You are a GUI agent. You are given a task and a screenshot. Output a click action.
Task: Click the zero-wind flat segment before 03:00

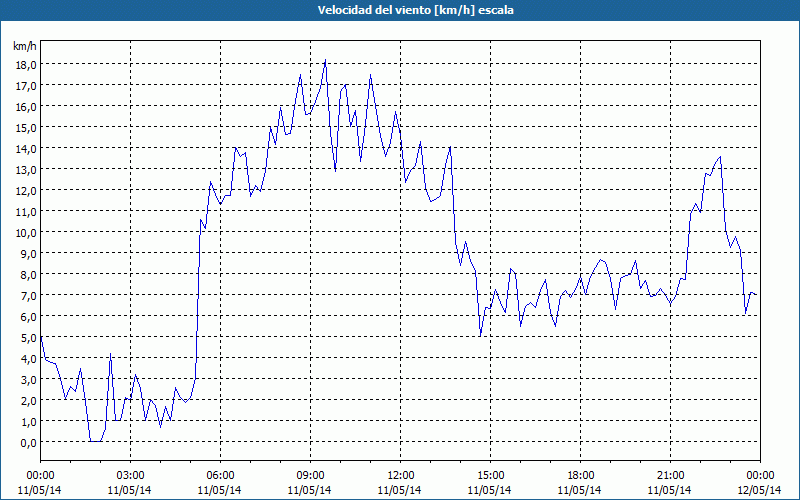[95, 441]
